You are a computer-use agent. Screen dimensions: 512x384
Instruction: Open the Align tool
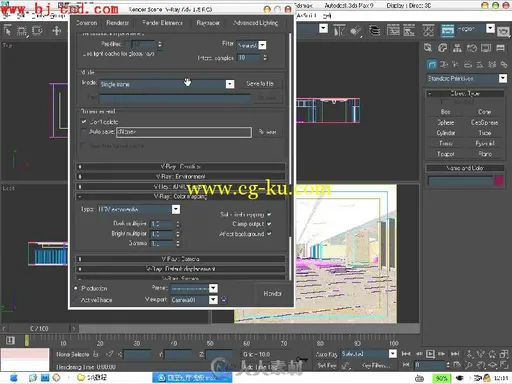356,31
